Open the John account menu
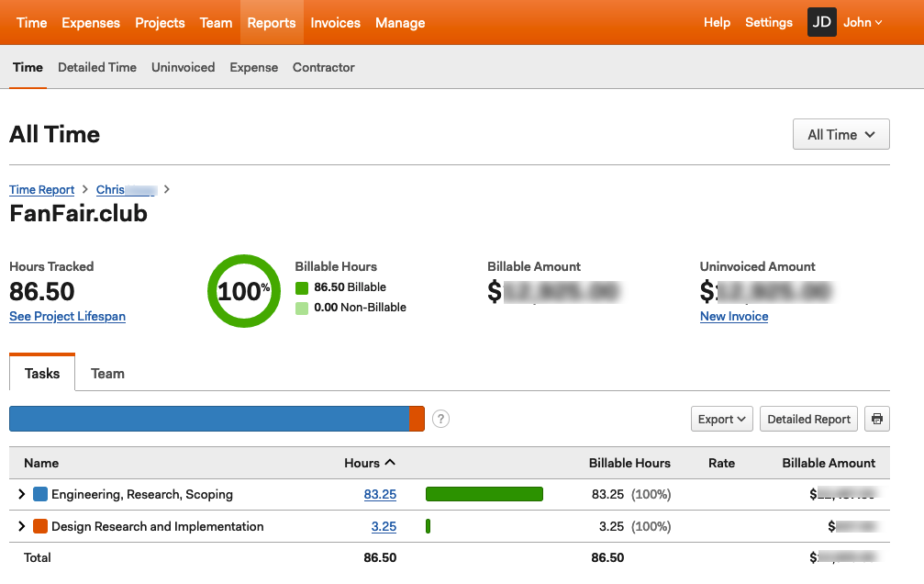This screenshot has height=584, width=924. point(863,22)
